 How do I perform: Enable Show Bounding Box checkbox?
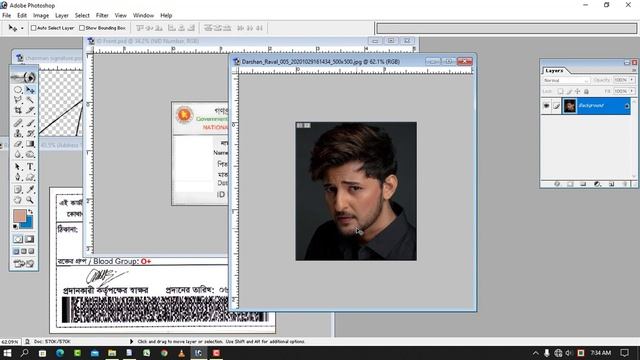(x=82, y=28)
